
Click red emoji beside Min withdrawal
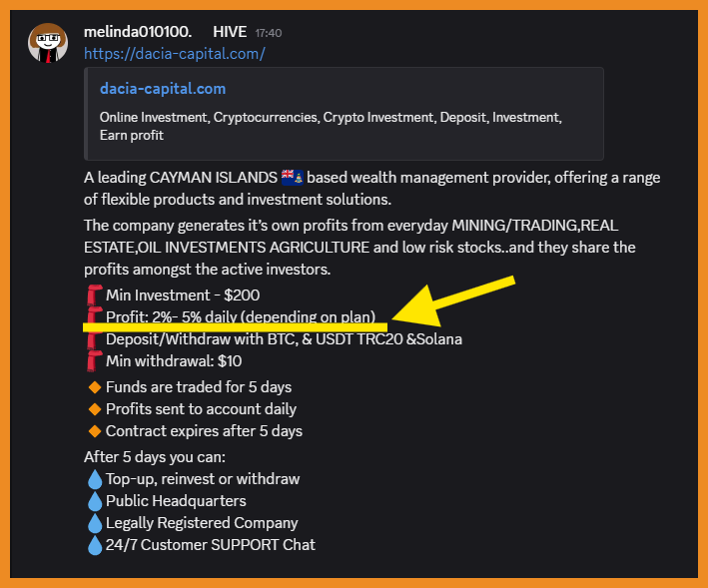coord(94,361)
